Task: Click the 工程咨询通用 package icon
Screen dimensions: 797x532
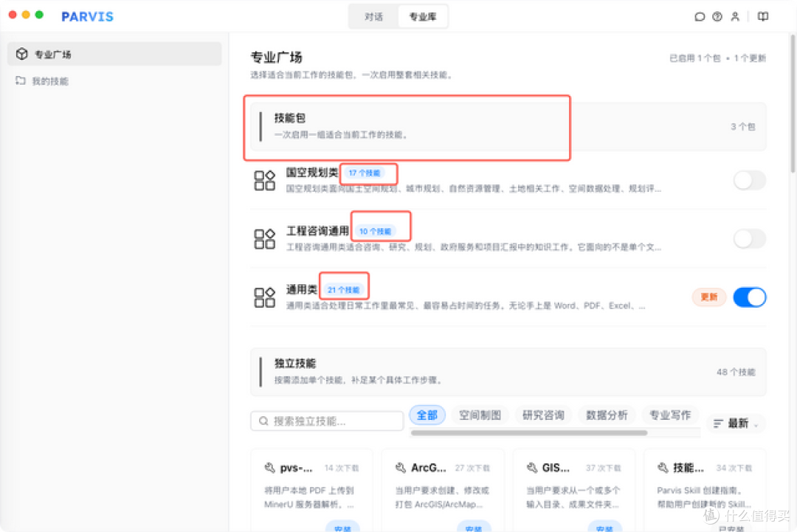Action: pos(264,239)
